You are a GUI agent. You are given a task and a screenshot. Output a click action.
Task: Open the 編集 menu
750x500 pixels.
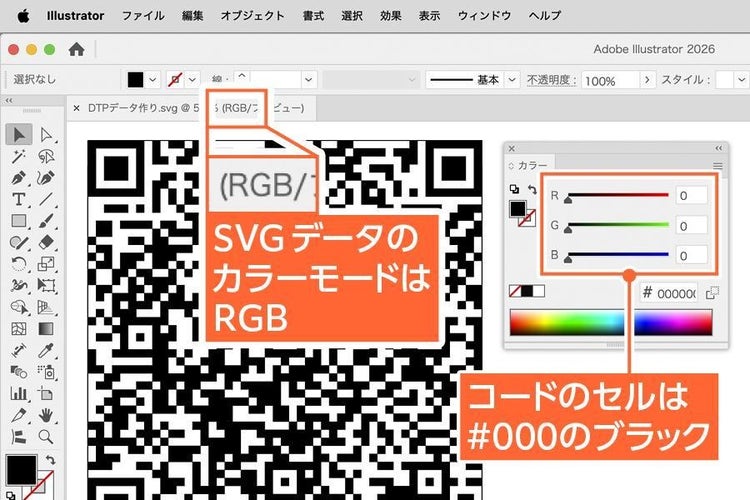[193, 15]
